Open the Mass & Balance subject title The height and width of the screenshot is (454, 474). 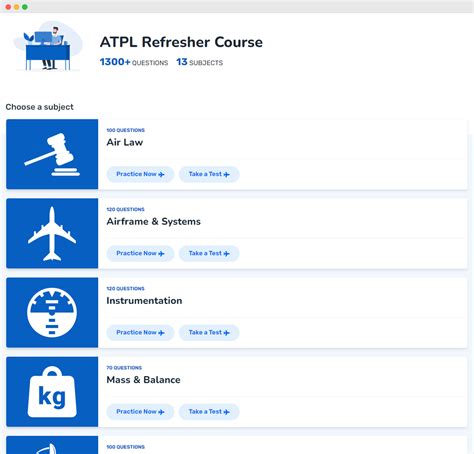(x=143, y=380)
